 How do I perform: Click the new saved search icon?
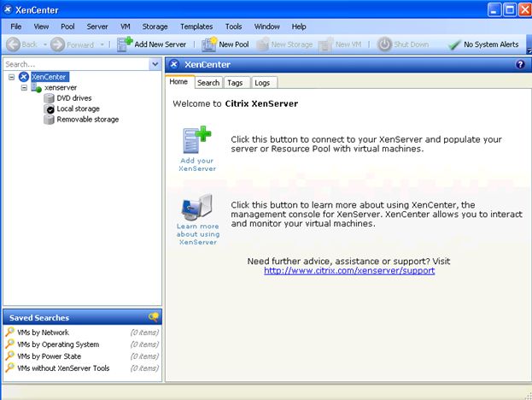click(x=154, y=317)
